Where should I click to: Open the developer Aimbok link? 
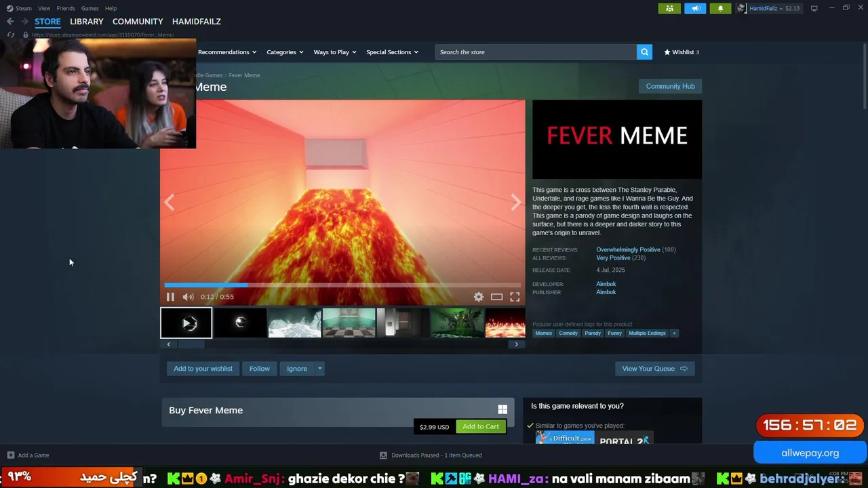pyautogui.click(x=606, y=284)
